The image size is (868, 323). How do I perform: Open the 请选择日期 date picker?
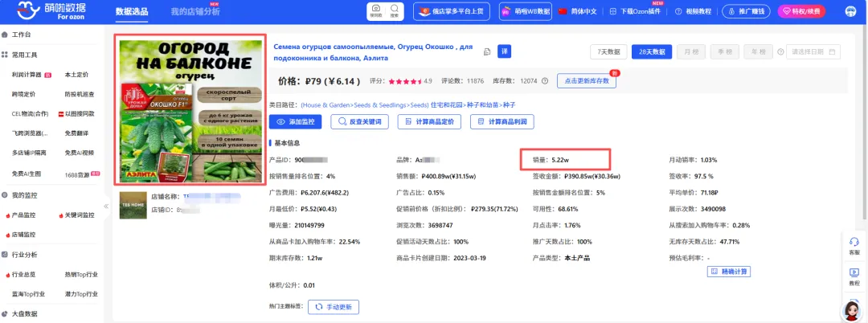[x=813, y=52]
